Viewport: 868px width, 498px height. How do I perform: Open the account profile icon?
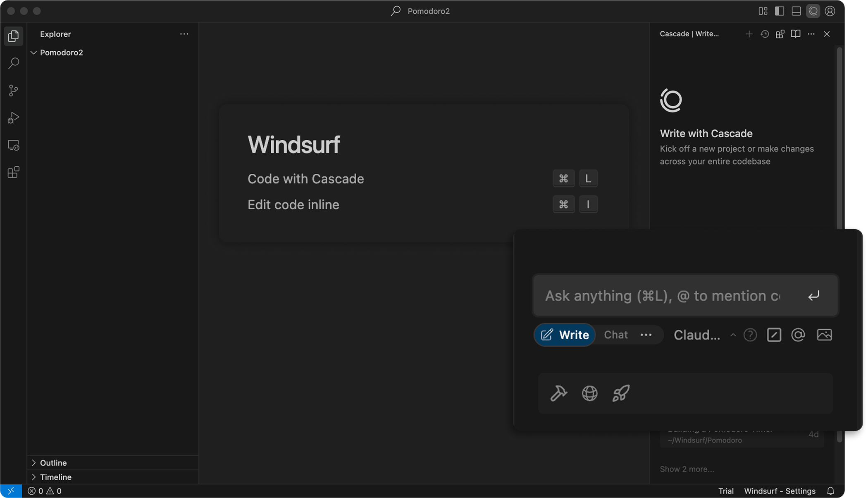coord(830,11)
